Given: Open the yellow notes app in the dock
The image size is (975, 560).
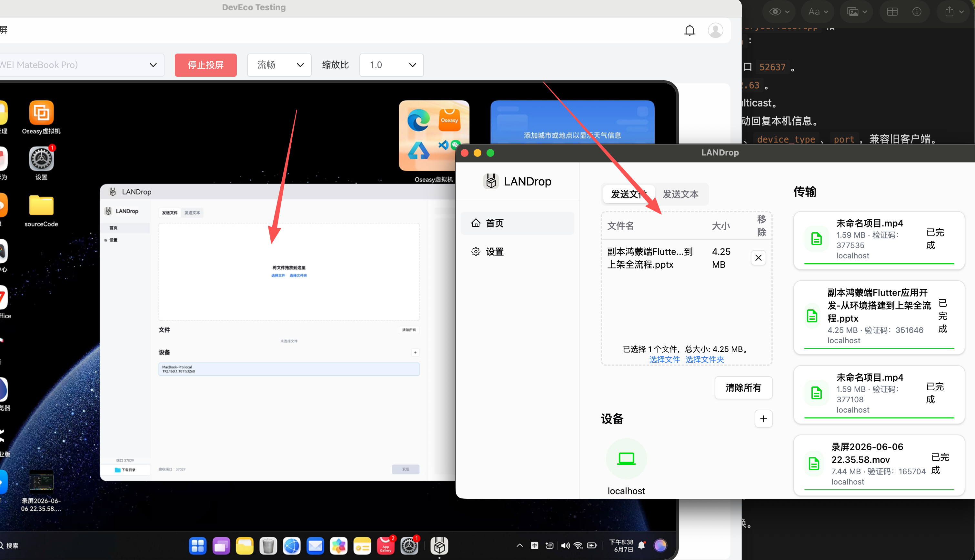Looking at the screenshot, I should coord(362,545).
